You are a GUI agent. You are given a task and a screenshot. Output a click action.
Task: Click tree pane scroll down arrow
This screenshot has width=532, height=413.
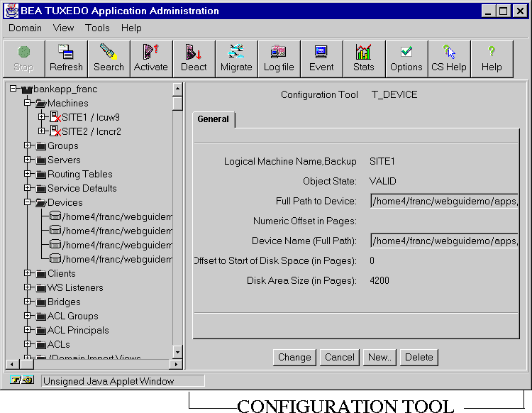point(177,352)
